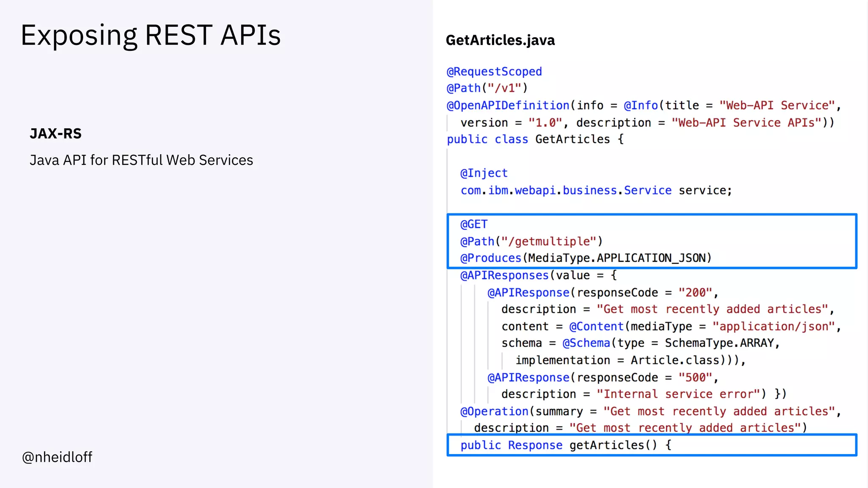Click 'schema = @Schema(type = SchemaType.ARRAY' line
Image resolution: width=868 pixels, height=488 pixels.
tap(641, 343)
